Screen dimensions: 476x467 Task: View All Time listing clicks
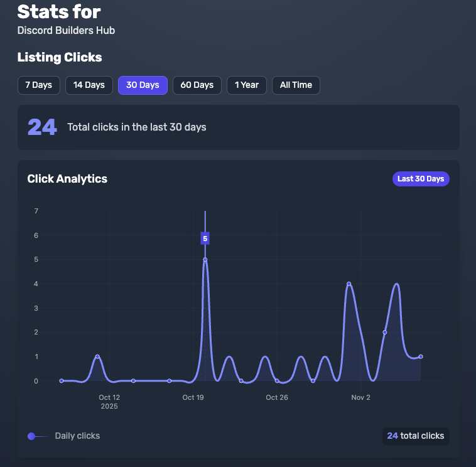point(296,85)
